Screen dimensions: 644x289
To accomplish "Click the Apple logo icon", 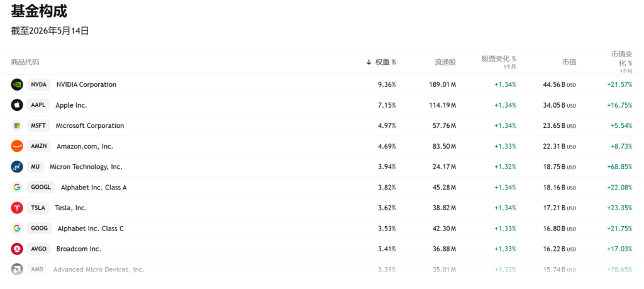I will coord(17,105).
